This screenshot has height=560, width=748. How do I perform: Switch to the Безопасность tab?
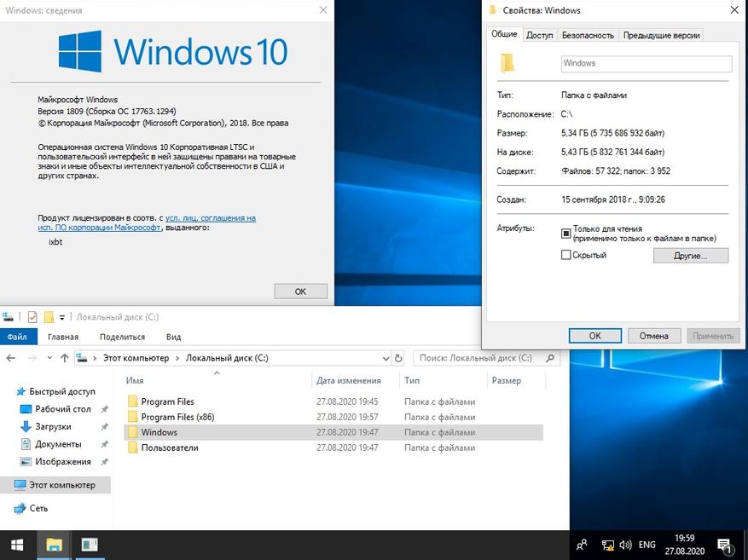click(x=588, y=35)
